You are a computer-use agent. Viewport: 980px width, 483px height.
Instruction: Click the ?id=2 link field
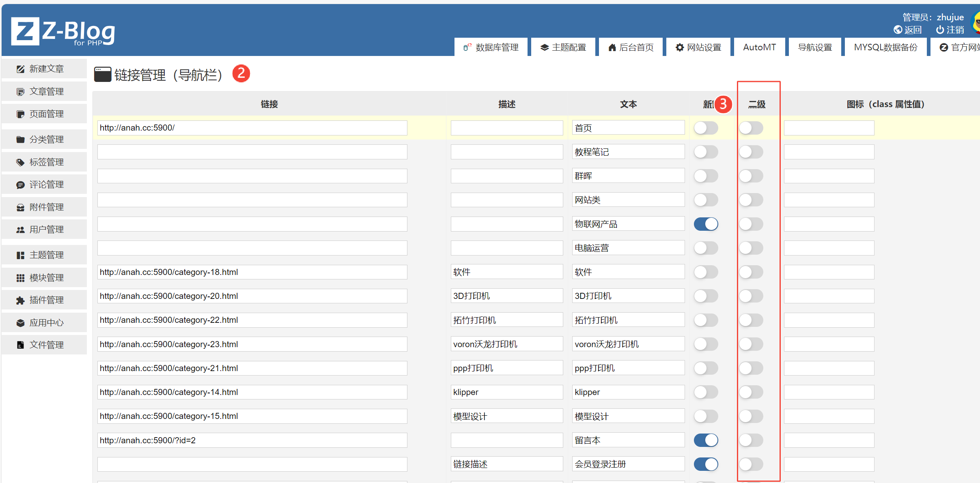point(252,440)
